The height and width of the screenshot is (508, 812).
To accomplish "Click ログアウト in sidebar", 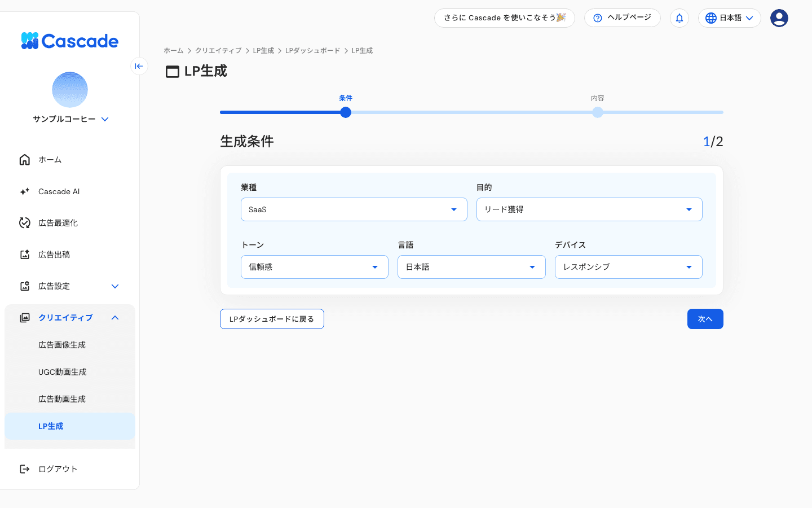I will tap(70, 469).
